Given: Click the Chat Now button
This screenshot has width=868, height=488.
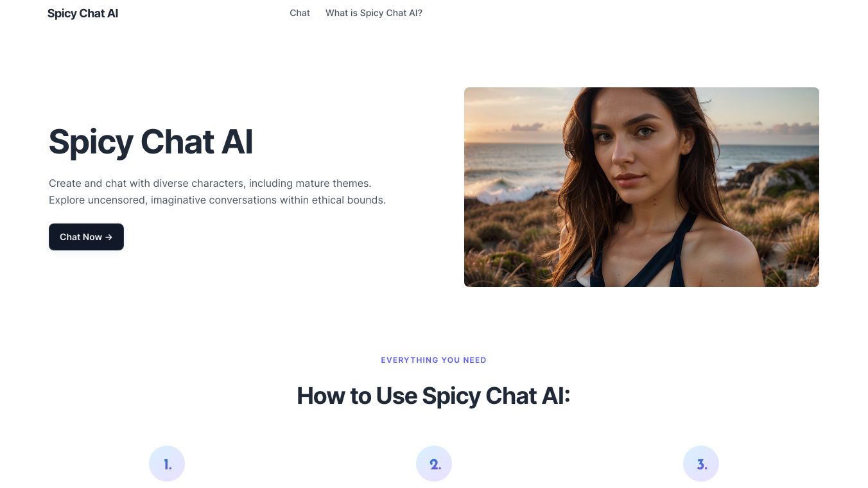Looking at the screenshot, I should (x=86, y=237).
